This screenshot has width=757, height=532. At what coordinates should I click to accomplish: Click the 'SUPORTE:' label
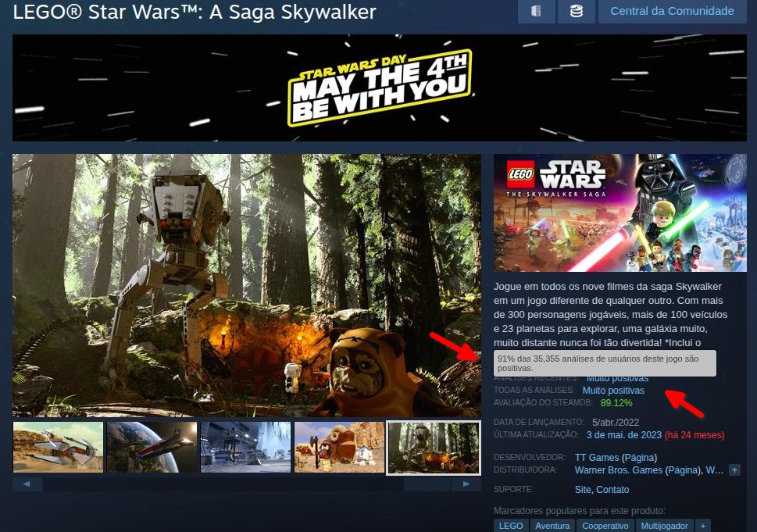click(x=513, y=490)
